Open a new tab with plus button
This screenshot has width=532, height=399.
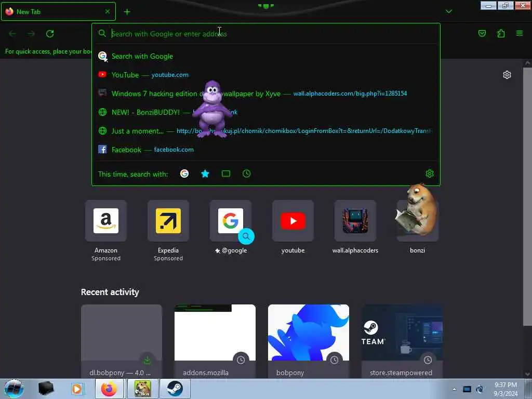pyautogui.click(x=127, y=12)
